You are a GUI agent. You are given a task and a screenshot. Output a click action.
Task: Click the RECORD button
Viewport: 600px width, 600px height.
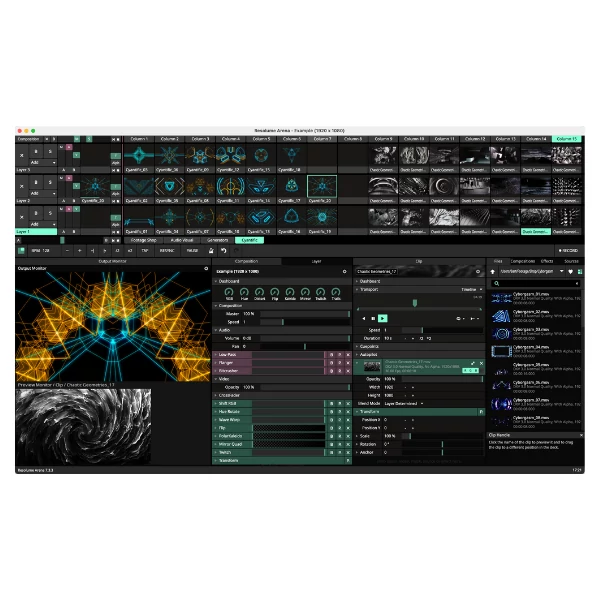point(568,251)
